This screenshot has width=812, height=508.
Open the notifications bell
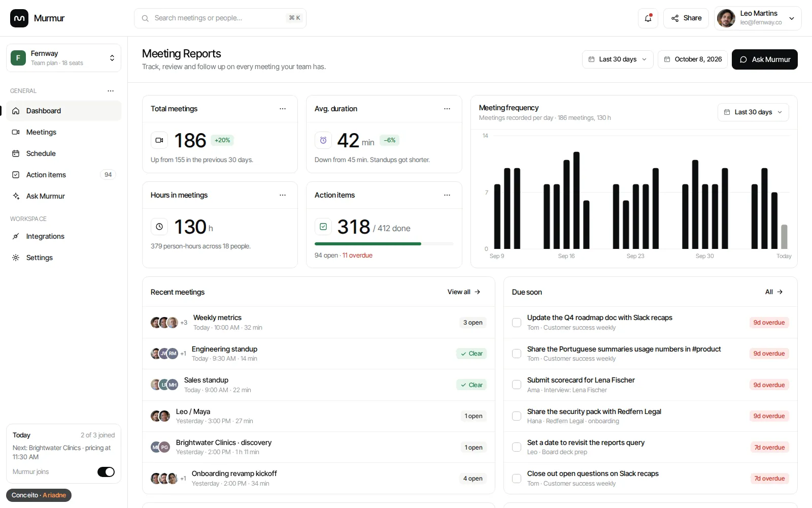point(648,18)
